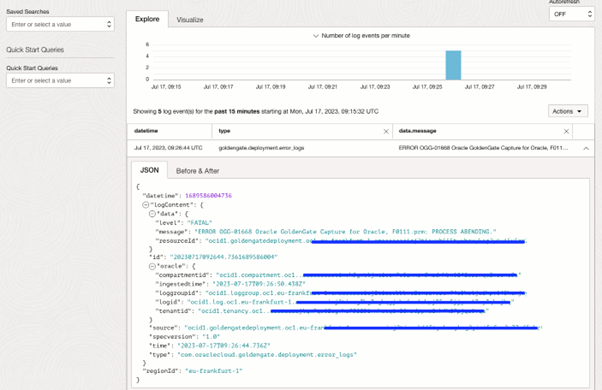Screen dimensions: 602x390
Task: Click the datetime value 1689586004736
Action: (208, 196)
